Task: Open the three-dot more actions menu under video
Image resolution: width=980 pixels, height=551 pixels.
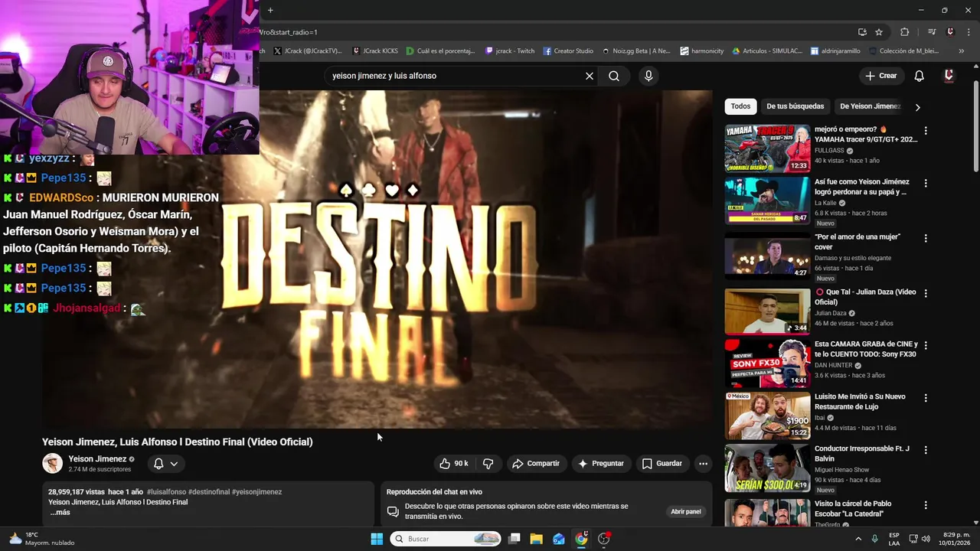Action: coord(703,464)
